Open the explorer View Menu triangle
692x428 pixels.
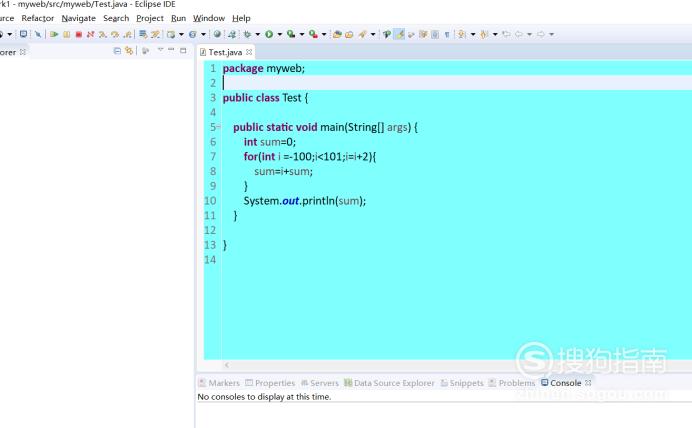click(160, 49)
